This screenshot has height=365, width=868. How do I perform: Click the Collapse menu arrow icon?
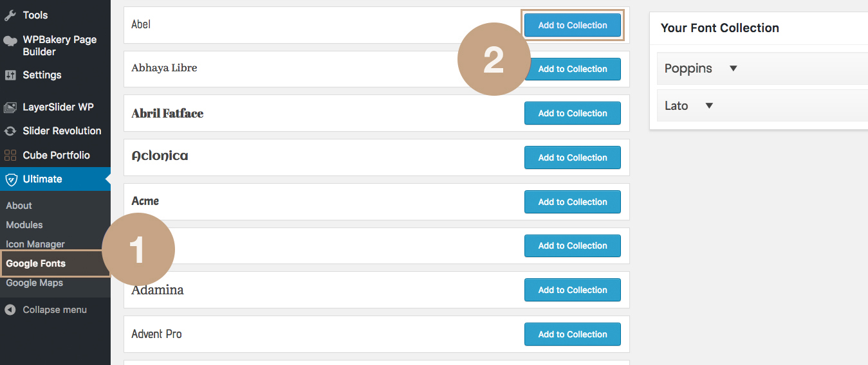pyautogui.click(x=10, y=310)
